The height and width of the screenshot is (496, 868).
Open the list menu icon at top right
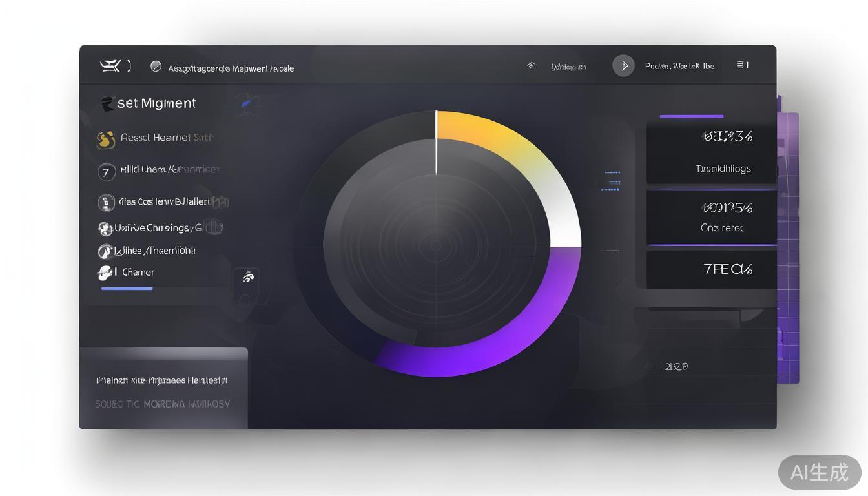(x=742, y=65)
